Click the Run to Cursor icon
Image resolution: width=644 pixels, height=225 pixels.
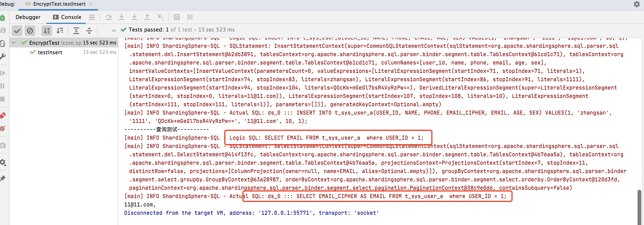[x=160, y=17]
